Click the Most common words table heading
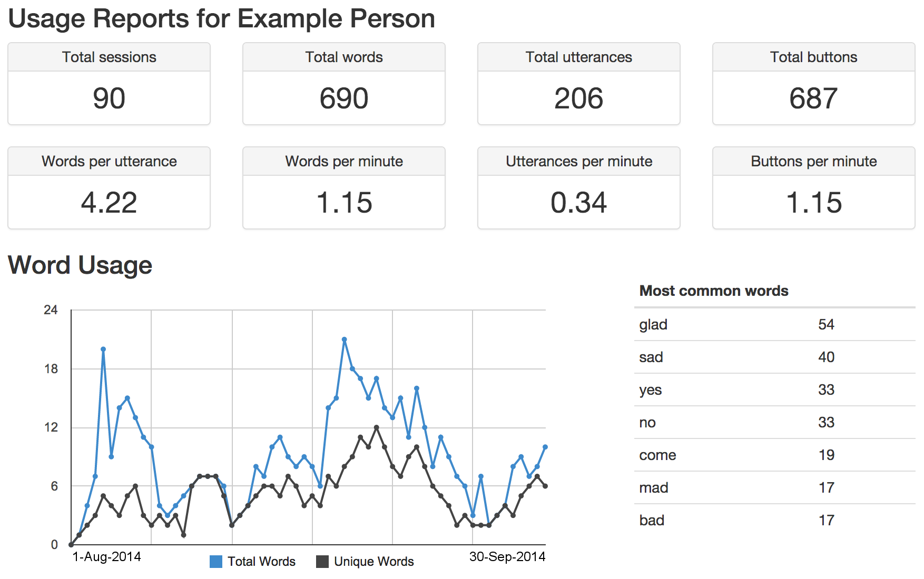This screenshot has height=579, width=924. pyautogui.click(x=714, y=291)
